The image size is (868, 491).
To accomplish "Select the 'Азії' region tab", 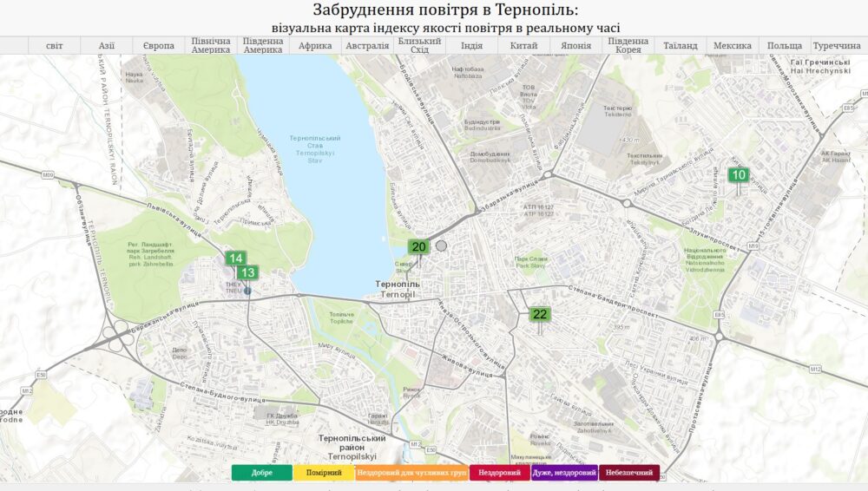I will [106, 45].
